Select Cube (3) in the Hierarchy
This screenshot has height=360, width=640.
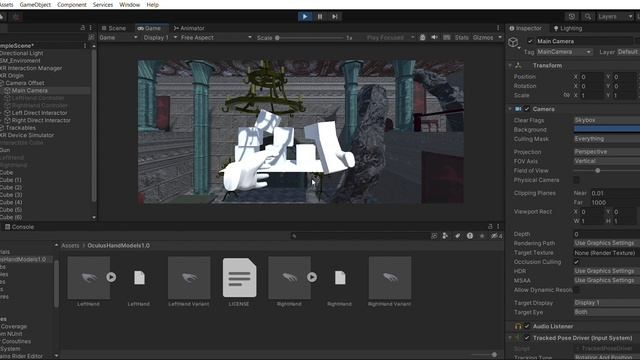[x=11, y=195]
